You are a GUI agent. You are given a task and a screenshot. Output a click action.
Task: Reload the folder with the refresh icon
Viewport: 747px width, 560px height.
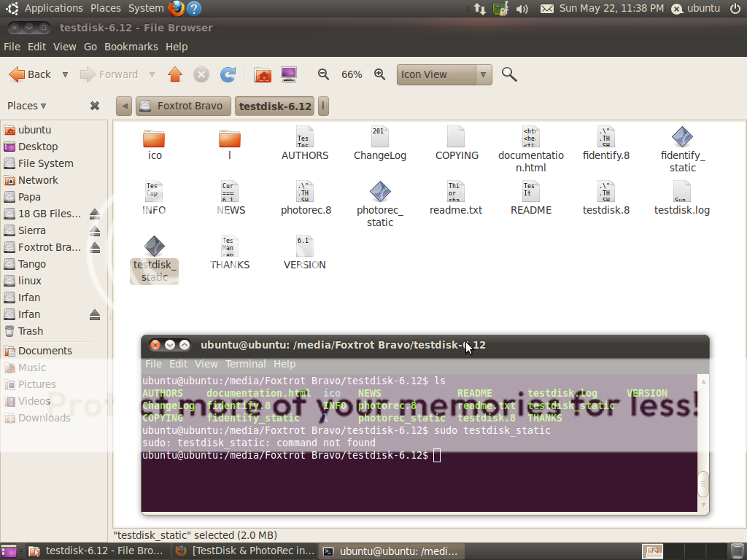tap(228, 74)
